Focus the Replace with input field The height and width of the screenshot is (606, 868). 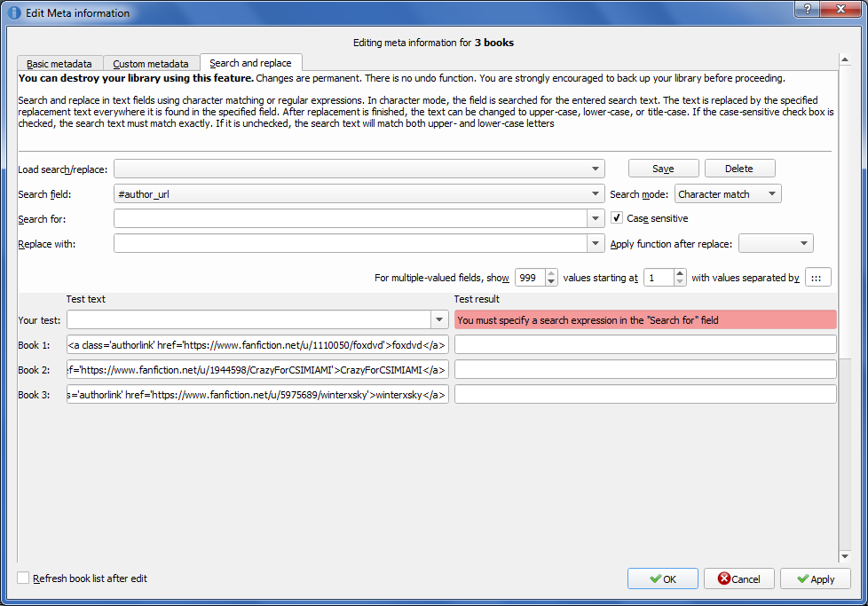[x=351, y=243]
